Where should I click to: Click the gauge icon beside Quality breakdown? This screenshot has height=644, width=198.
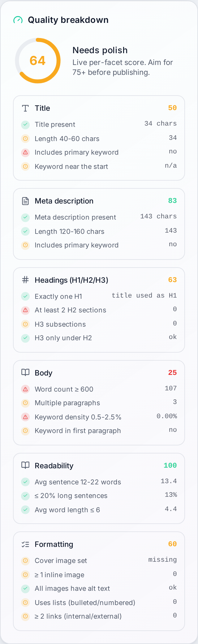(x=18, y=20)
